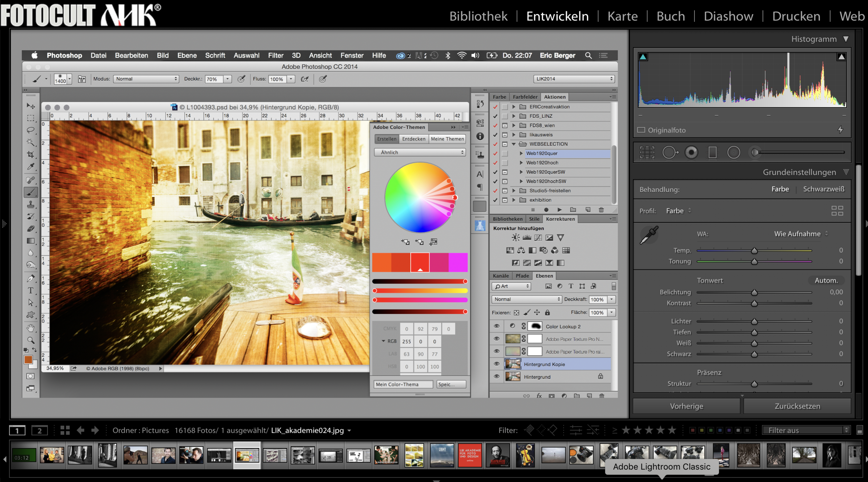Click the Zurücksetzen button
Screen dimensions: 868x482
797,406
